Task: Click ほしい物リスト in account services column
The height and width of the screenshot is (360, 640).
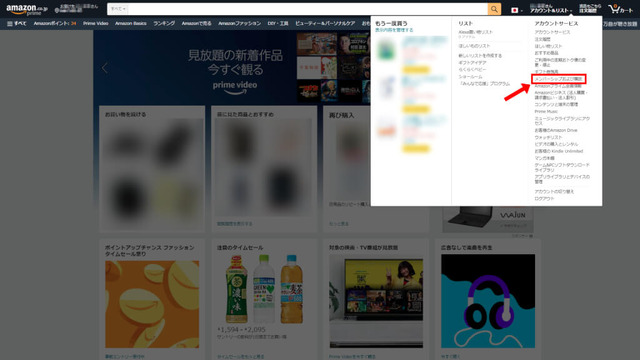Action: tap(548, 46)
